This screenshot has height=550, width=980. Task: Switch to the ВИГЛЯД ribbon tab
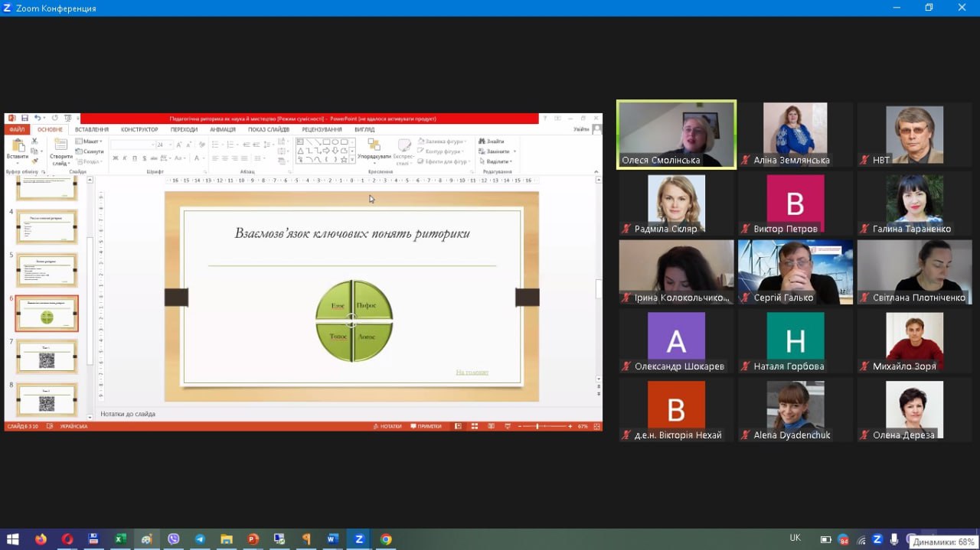pyautogui.click(x=364, y=130)
